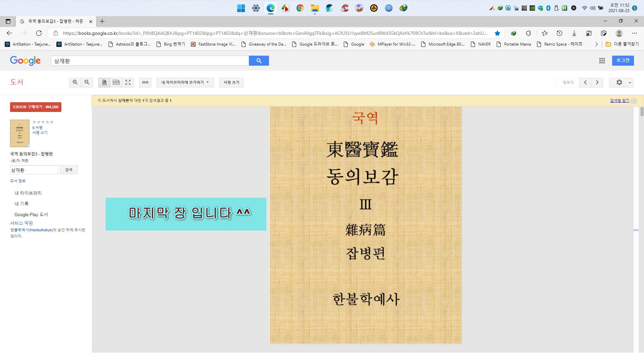Open 내 라이브러리에 추가하기 dropdown

(x=185, y=82)
